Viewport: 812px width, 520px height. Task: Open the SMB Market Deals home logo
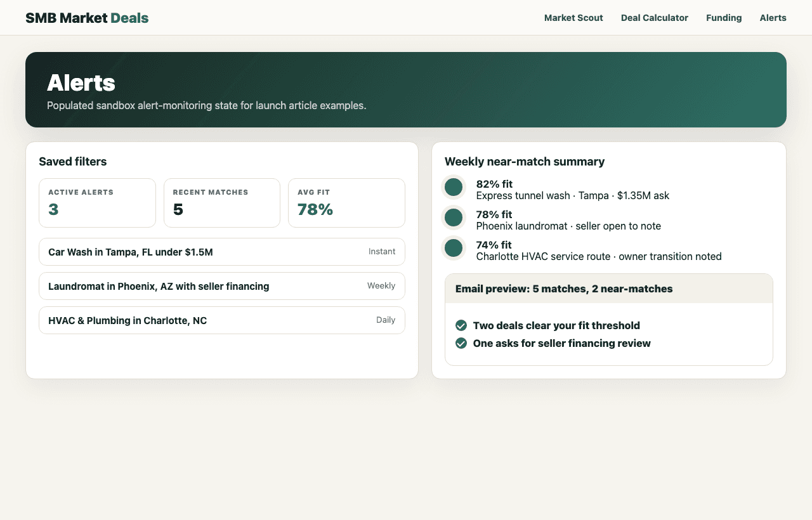[x=87, y=18]
